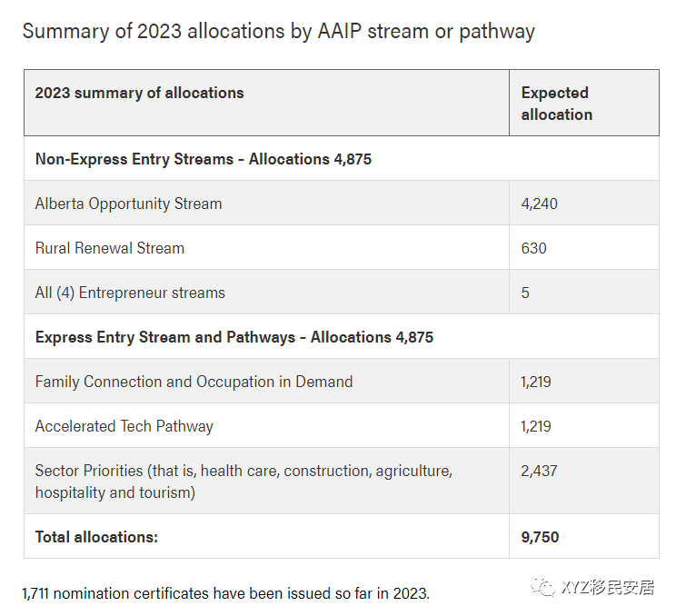Click the Rural Renewal Stream row label
The image size is (676, 616).
110,248
